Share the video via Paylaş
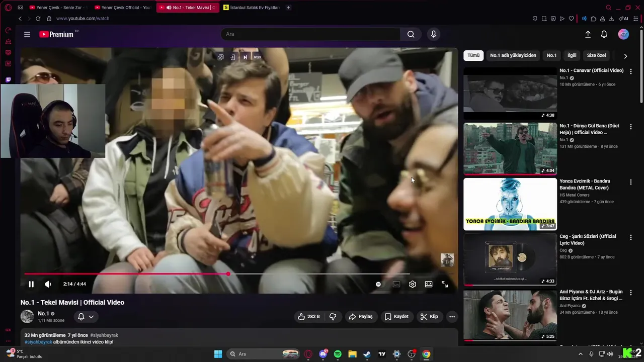This screenshot has width=644, height=362. [x=361, y=317]
